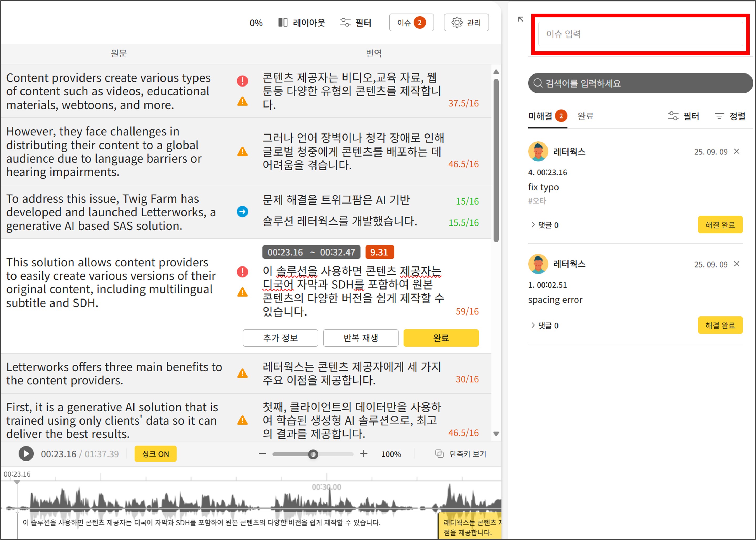The image size is (756, 540).
Task: Click the zoom-in plus icon next to the slider
Action: pyautogui.click(x=364, y=453)
